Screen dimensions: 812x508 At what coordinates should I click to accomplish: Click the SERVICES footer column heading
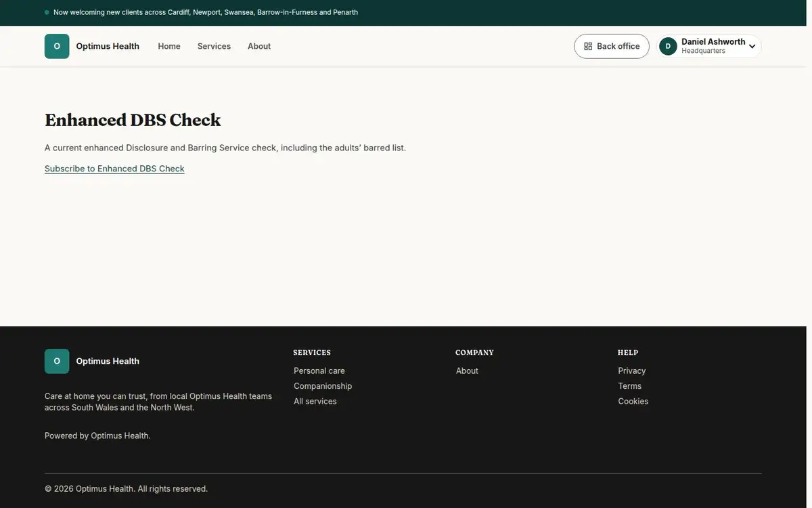click(x=312, y=352)
